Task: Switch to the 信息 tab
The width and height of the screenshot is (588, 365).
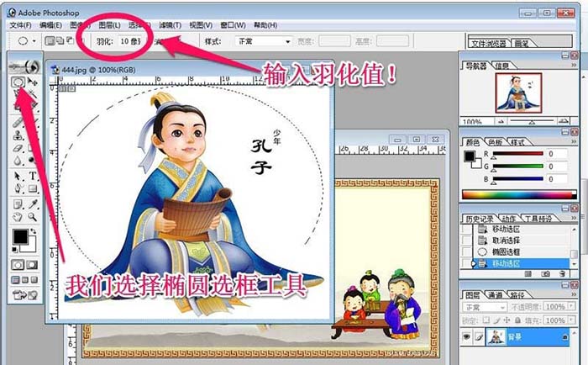Action: point(501,66)
